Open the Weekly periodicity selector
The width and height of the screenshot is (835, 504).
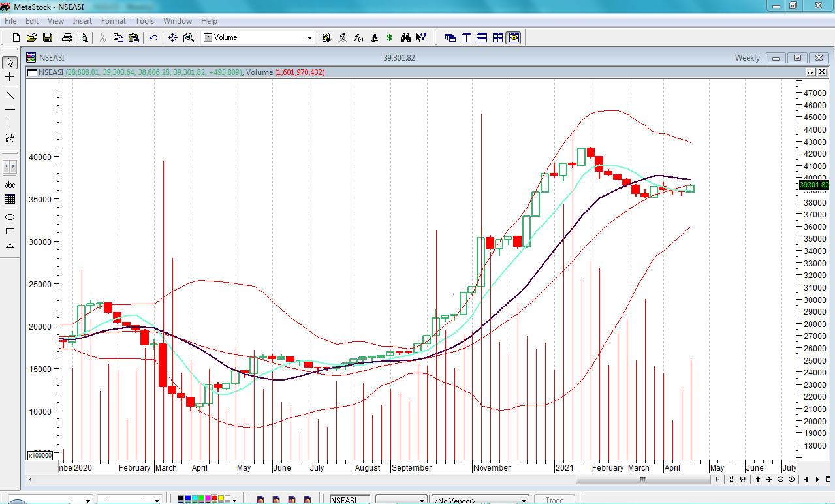pos(747,58)
